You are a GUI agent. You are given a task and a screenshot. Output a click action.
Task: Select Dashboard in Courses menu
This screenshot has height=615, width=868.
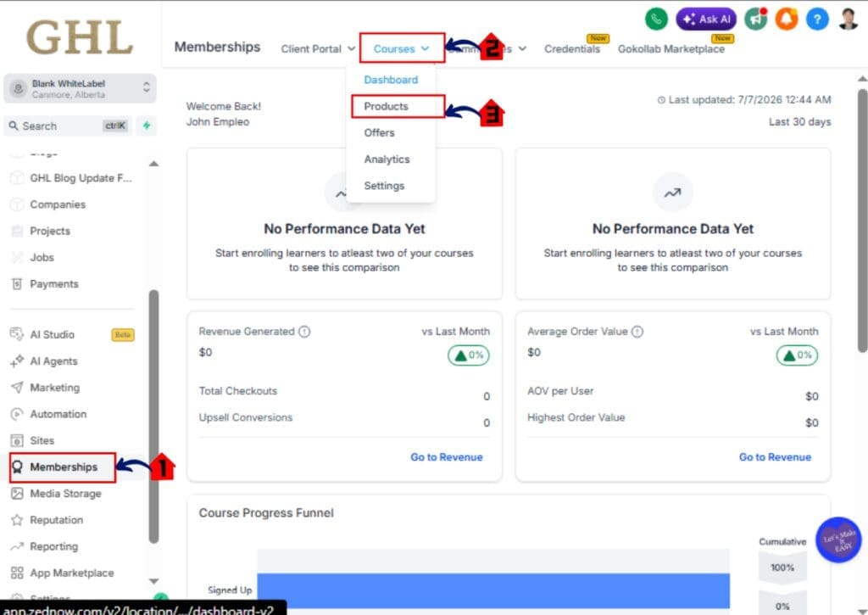pos(391,80)
